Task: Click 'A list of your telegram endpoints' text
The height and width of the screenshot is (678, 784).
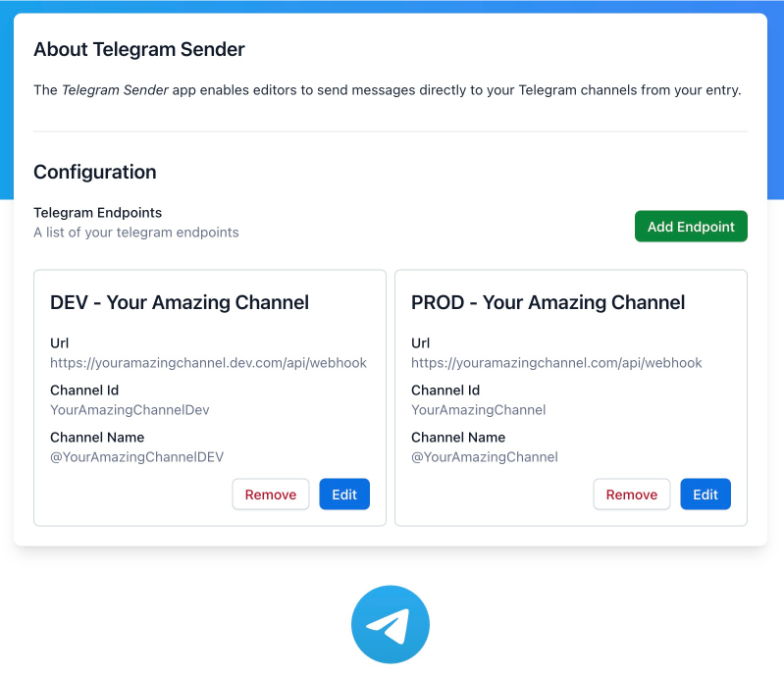Action: [136, 233]
